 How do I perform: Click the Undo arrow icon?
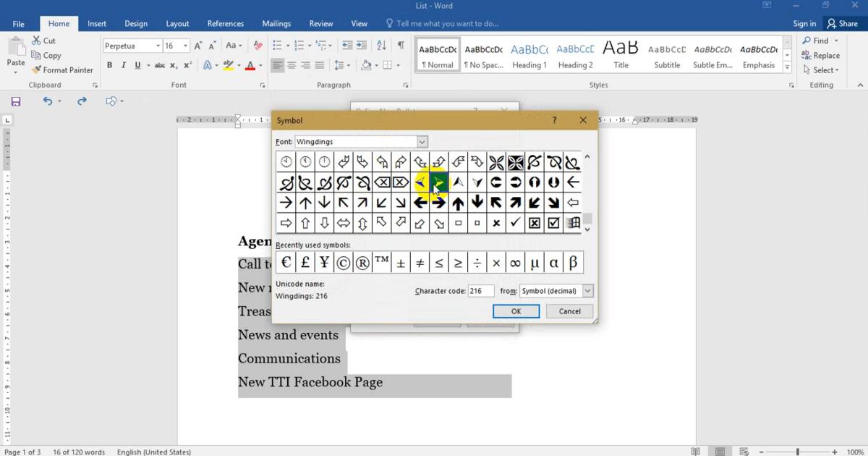point(47,101)
